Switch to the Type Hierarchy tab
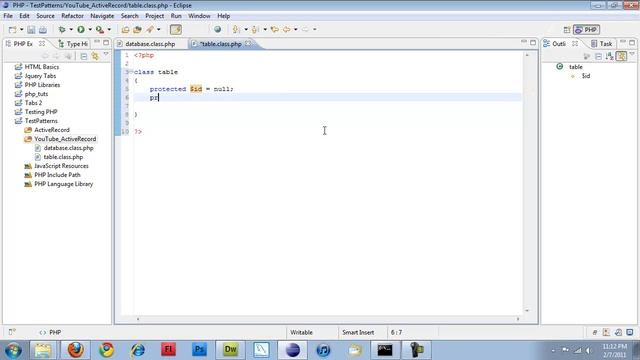Screen dimensions: 640x360 [73, 44]
